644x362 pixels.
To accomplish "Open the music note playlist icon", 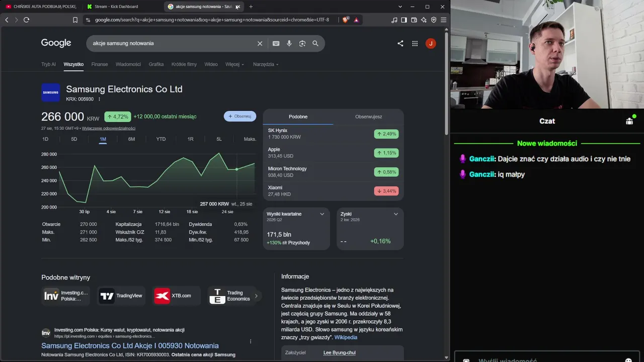I will tap(394, 20).
